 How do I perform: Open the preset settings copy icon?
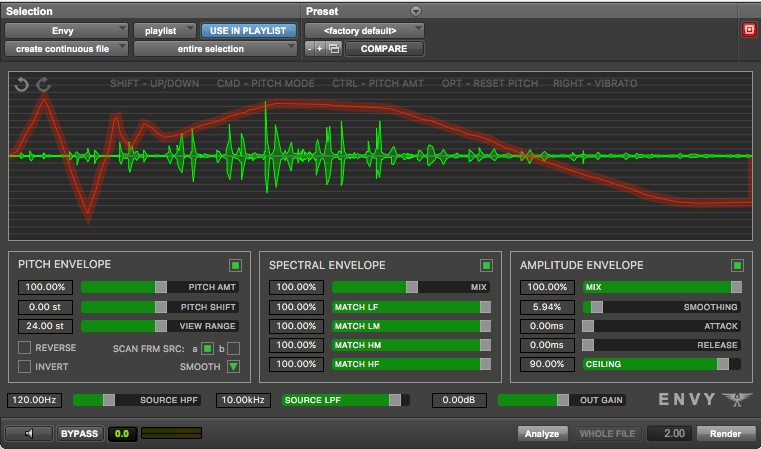[334, 49]
